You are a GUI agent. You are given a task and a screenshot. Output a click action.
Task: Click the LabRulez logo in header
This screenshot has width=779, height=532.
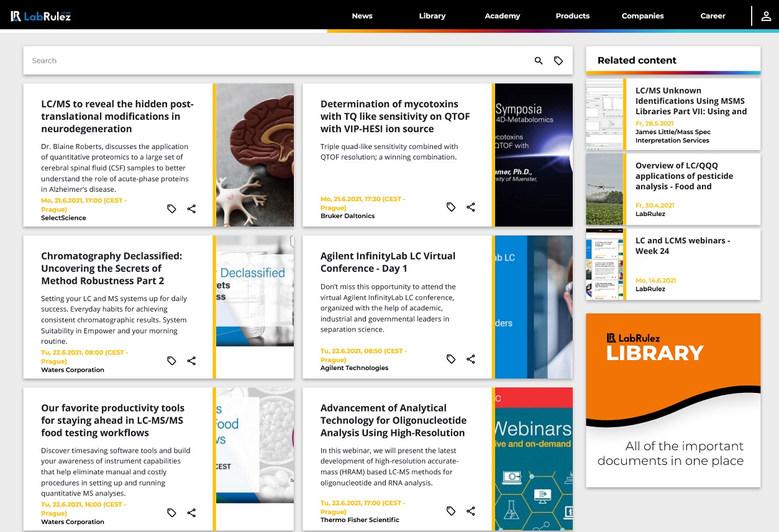[41, 16]
